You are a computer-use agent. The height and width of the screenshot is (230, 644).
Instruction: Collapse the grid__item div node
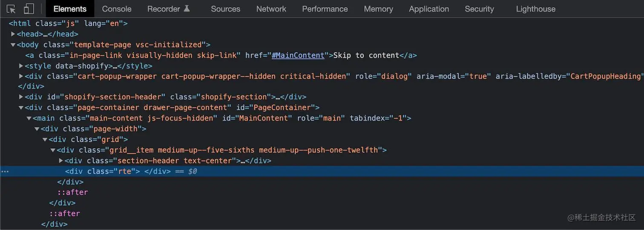(x=53, y=150)
